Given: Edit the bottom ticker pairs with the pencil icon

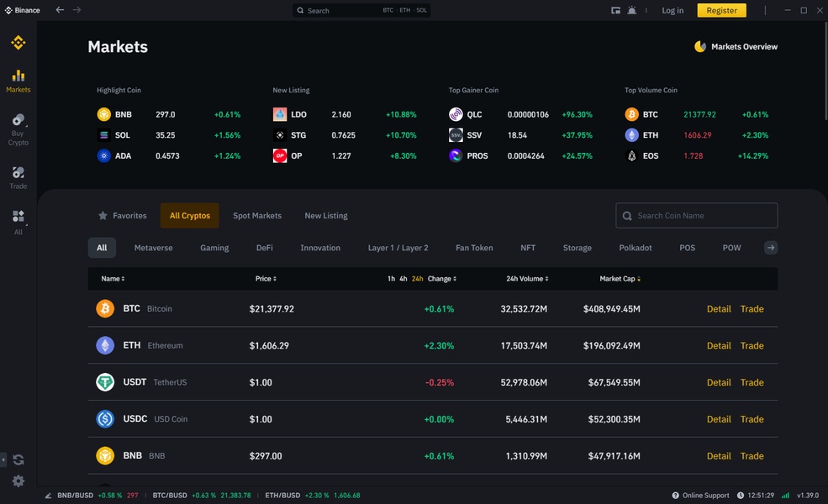Looking at the screenshot, I should tap(49, 496).
